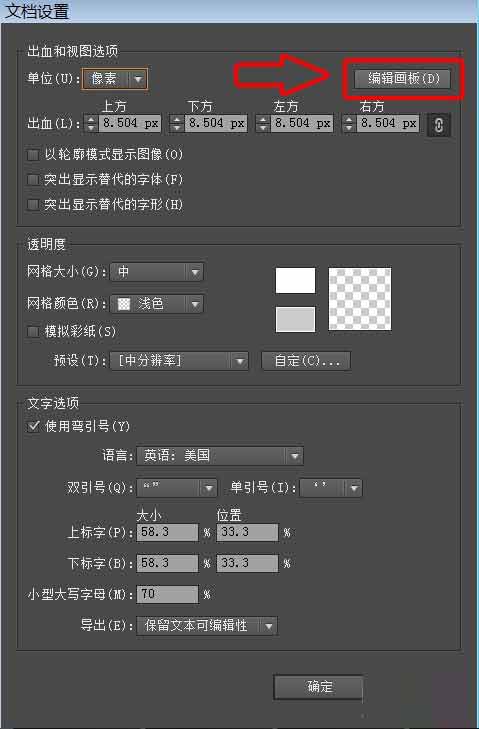Click the 编辑画板 button
479x729 pixels.
pos(402,79)
